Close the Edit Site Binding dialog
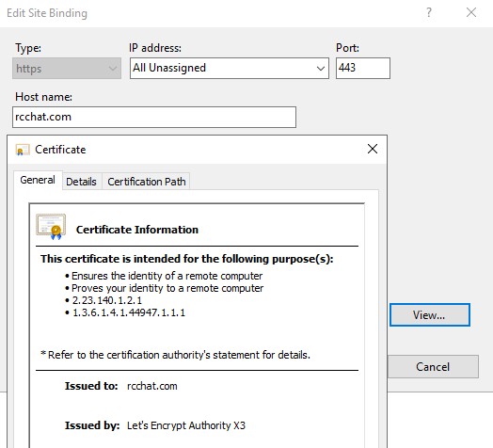The width and height of the screenshot is (493, 448). click(x=471, y=12)
